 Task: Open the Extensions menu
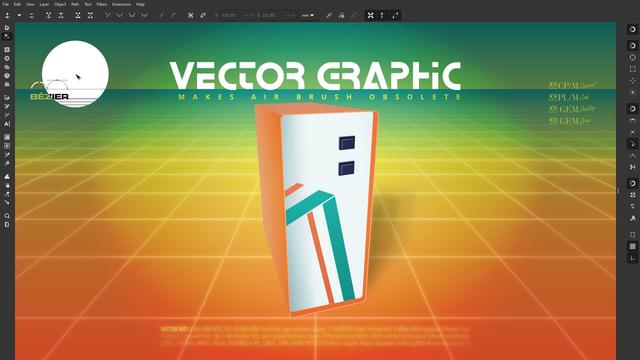pos(122,4)
